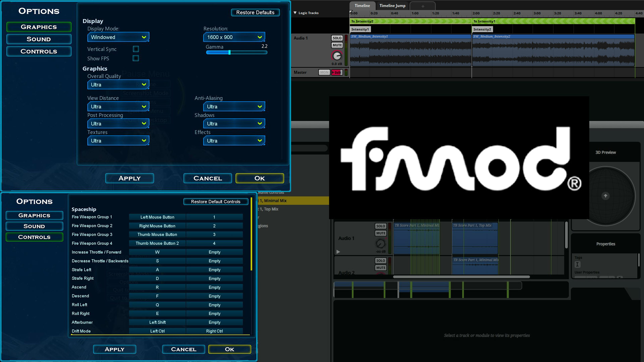Open the Resolution dropdown
This screenshot has height=362, width=644.
[x=234, y=37]
